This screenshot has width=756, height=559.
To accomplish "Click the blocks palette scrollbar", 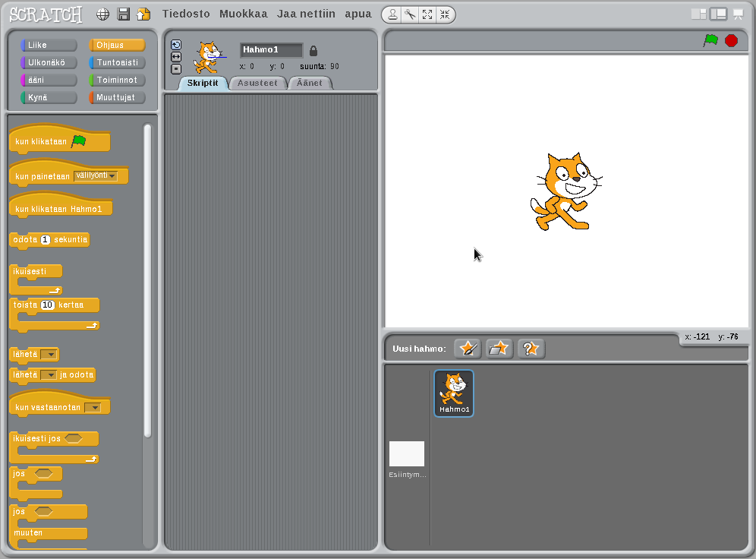I will point(147,281).
